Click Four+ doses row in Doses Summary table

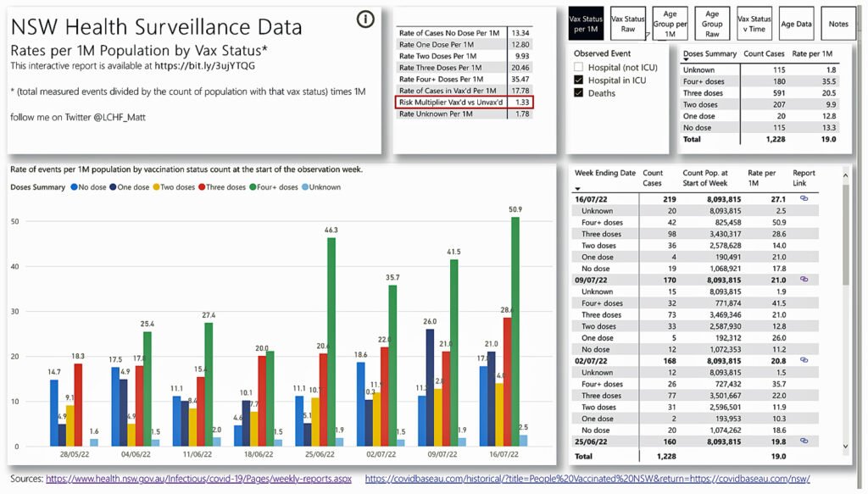(x=759, y=81)
